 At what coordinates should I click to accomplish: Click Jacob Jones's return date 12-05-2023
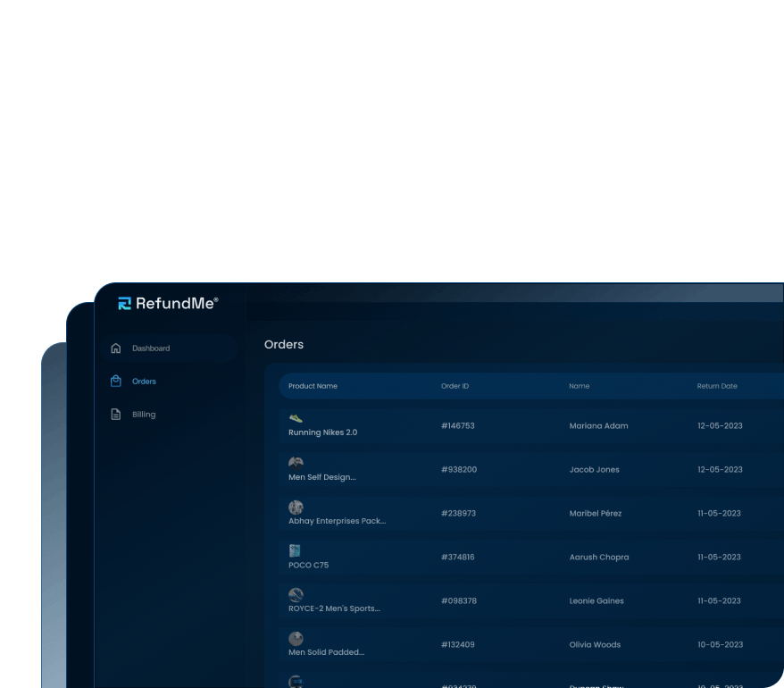click(720, 469)
